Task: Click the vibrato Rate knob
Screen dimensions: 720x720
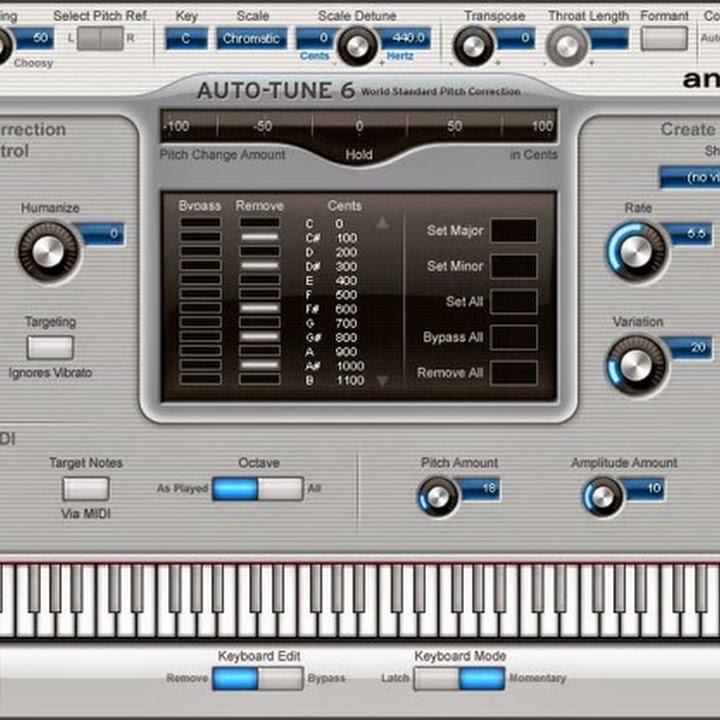Action: coord(636,252)
